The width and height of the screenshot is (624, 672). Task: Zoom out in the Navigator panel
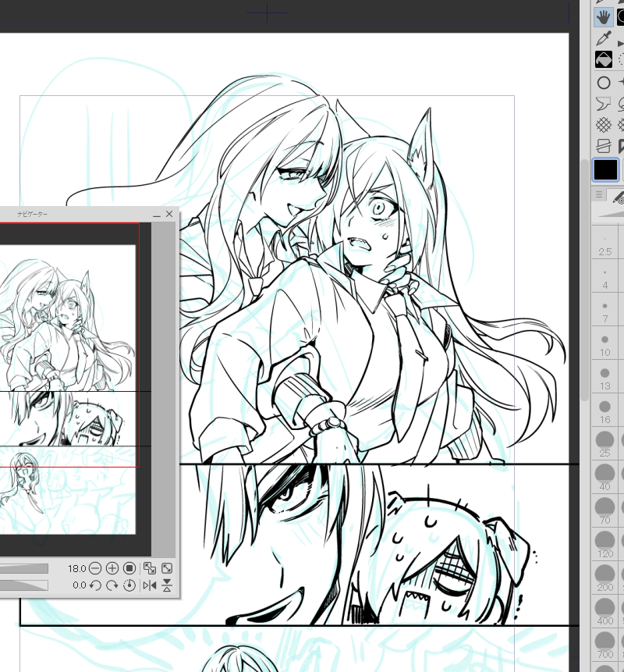pyautogui.click(x=95, y=568)
